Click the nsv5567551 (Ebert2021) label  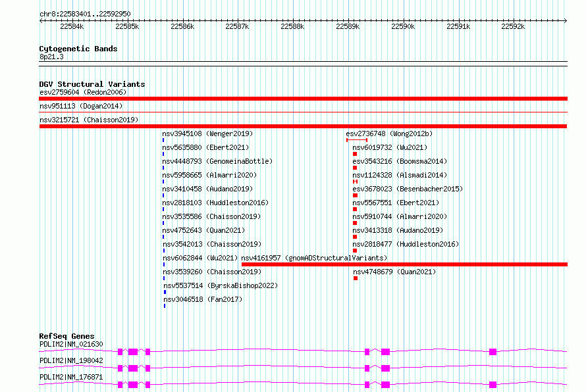coord(396,203)
